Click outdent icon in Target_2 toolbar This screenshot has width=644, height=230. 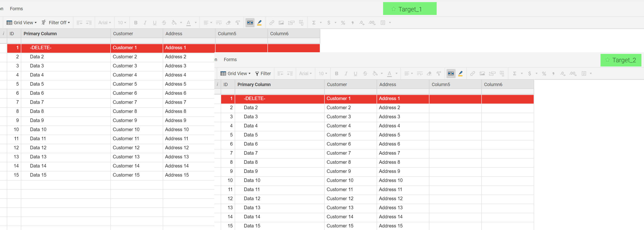pyautogui.click(x=280, y=73)
